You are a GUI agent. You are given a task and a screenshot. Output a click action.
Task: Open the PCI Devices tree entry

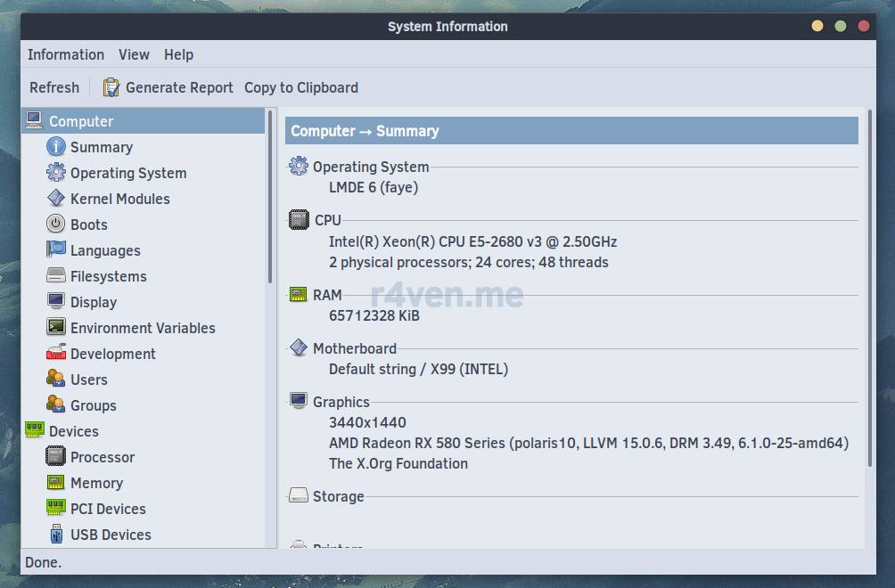coord(108,509)
